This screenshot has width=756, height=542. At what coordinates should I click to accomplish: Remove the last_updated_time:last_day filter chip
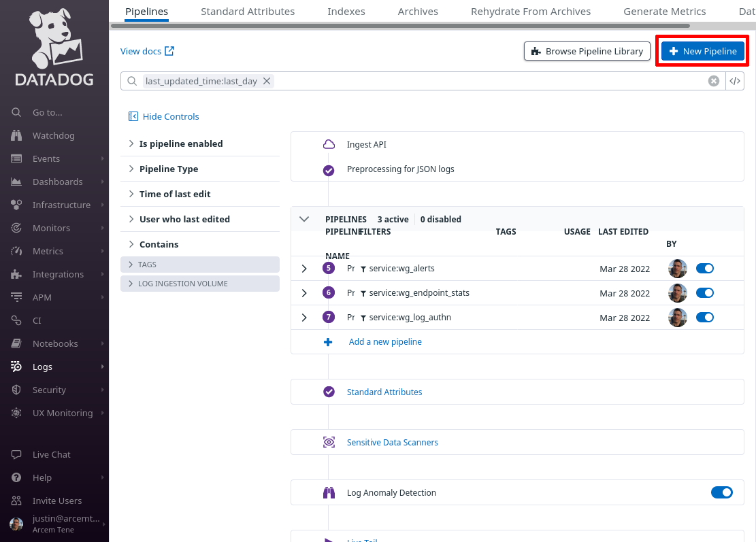(267, 81)
